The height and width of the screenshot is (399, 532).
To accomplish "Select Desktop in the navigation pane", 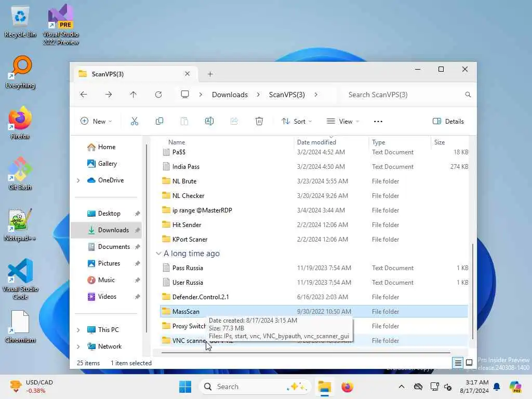I will pos(107,214).
